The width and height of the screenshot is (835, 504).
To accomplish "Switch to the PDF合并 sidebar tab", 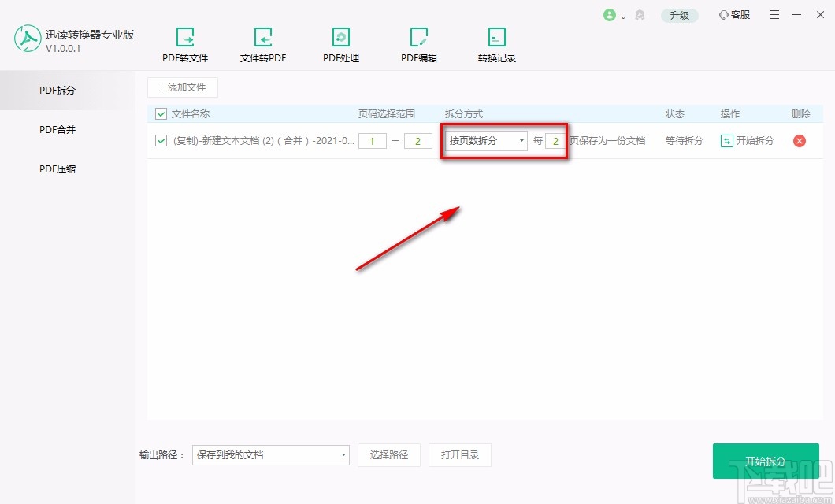I will [x=56, y=129].
